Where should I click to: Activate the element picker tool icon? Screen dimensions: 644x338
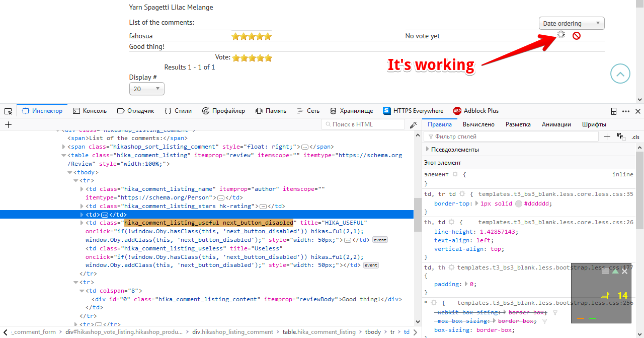pos(8,111)
